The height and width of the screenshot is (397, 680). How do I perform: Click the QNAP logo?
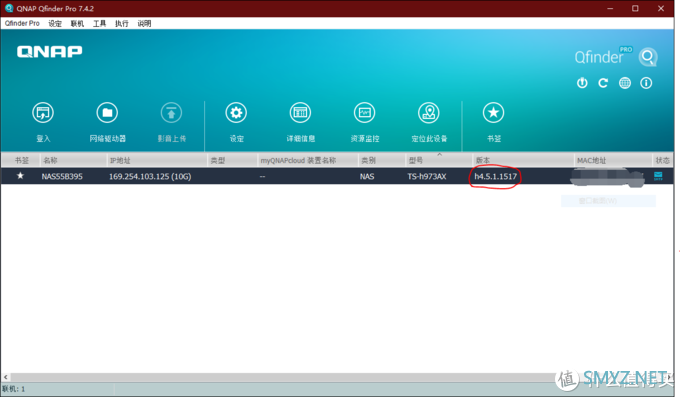pos(49,52)
